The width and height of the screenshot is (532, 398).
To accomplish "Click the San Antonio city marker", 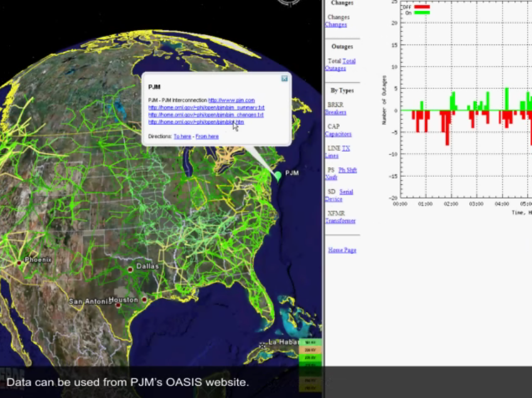I will [x=118, y=305].
